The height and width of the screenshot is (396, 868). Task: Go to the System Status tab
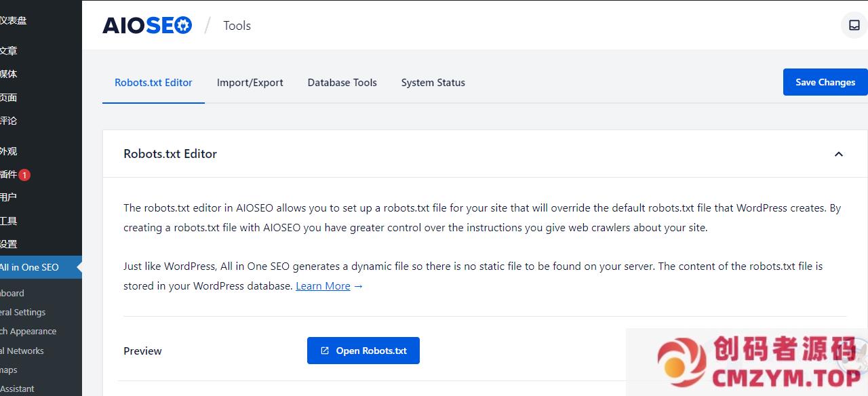click(x=433, y=83)
